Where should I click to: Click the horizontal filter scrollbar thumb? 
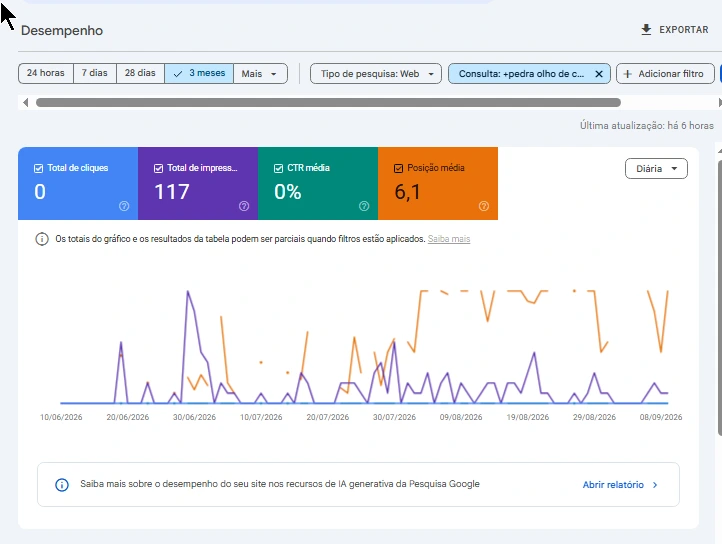pyautogui.click(x=328, y=102)
